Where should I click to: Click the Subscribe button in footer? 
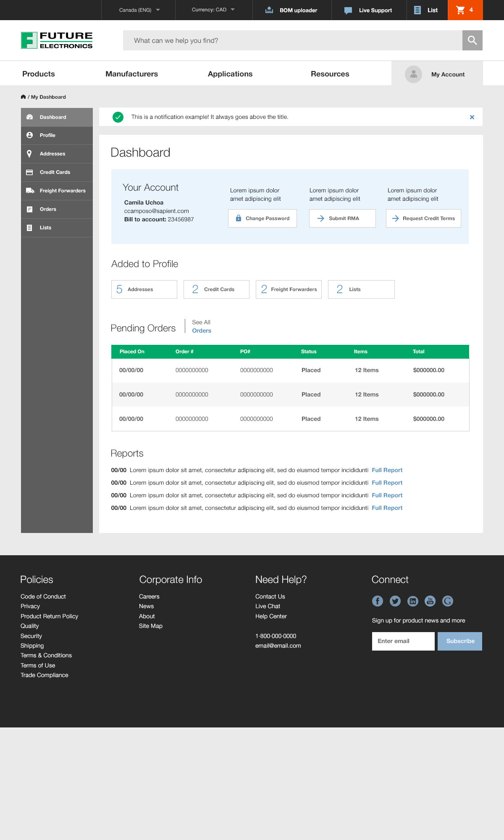(x=460, y=641)
